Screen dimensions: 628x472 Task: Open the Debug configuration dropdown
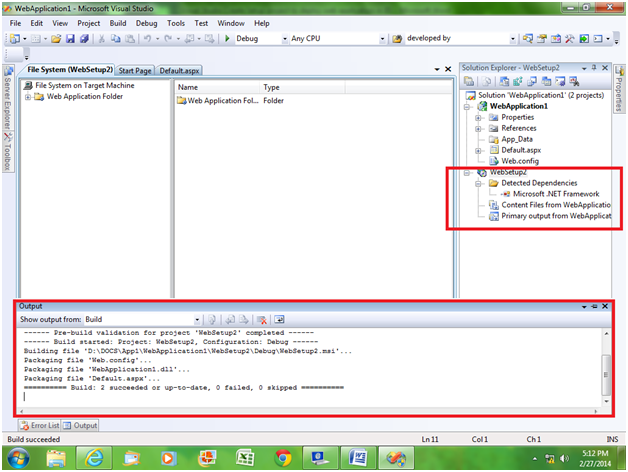tap(285, 39)
